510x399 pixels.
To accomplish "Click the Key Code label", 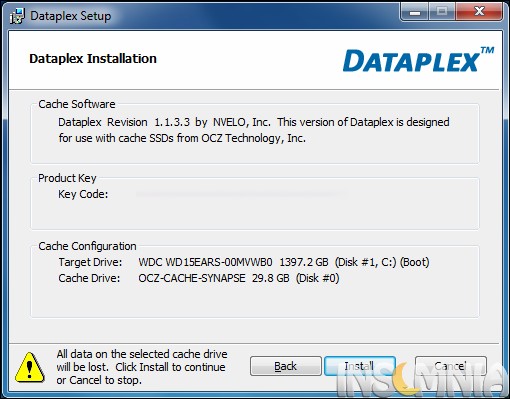I will point(83,194).
